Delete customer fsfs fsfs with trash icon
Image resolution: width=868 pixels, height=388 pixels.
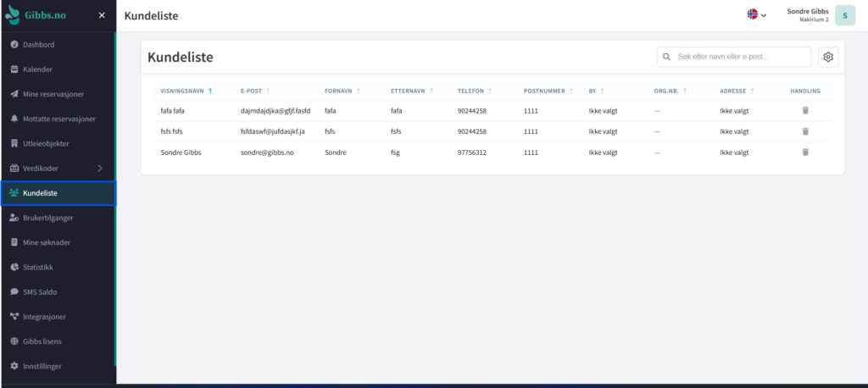pyautogui.click(x=805, y=131)
